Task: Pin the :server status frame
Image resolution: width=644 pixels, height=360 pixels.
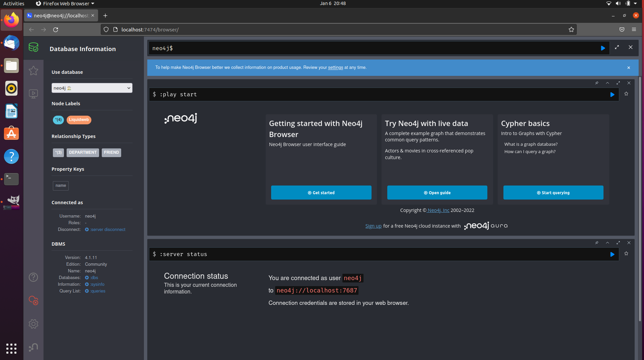Action: pyautogui.click(x=597, y=243)
